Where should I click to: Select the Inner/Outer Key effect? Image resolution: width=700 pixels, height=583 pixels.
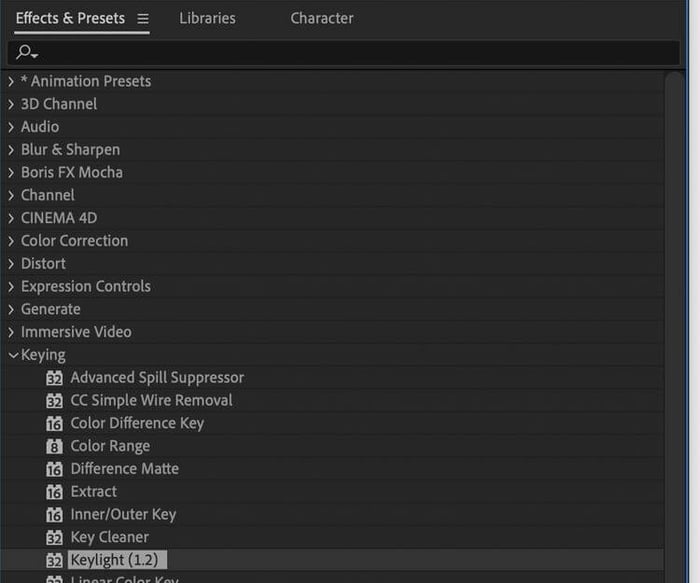[123, 514]
